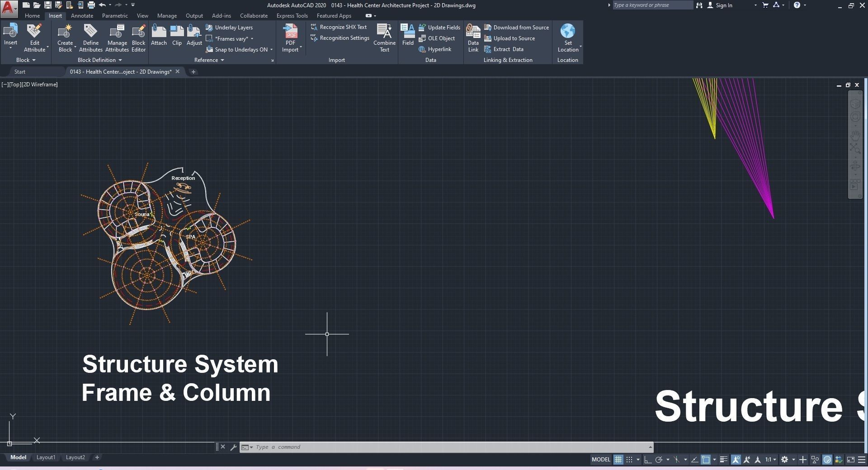Undo the last action
Viewport: 868px width, 470px height.
click(103, 5)
